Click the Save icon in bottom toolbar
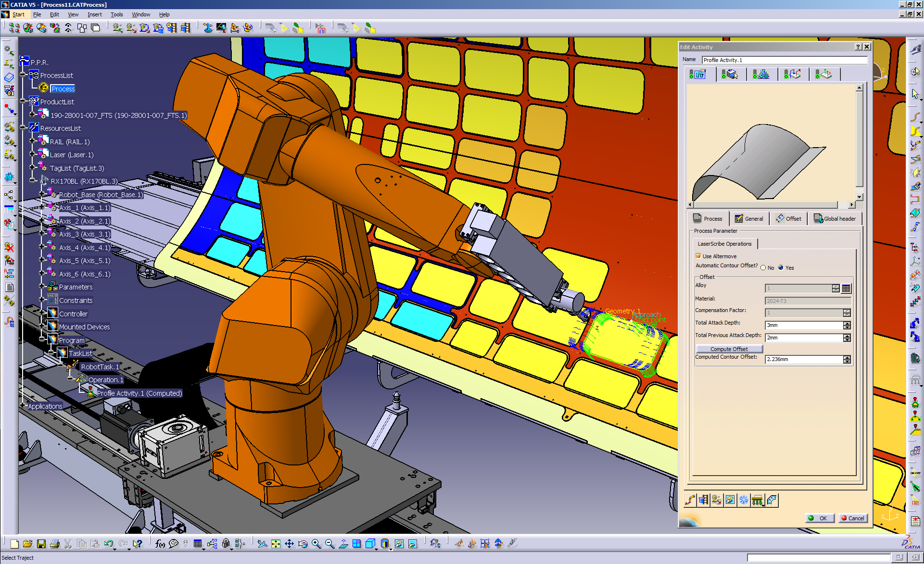 tap(41, 544)
